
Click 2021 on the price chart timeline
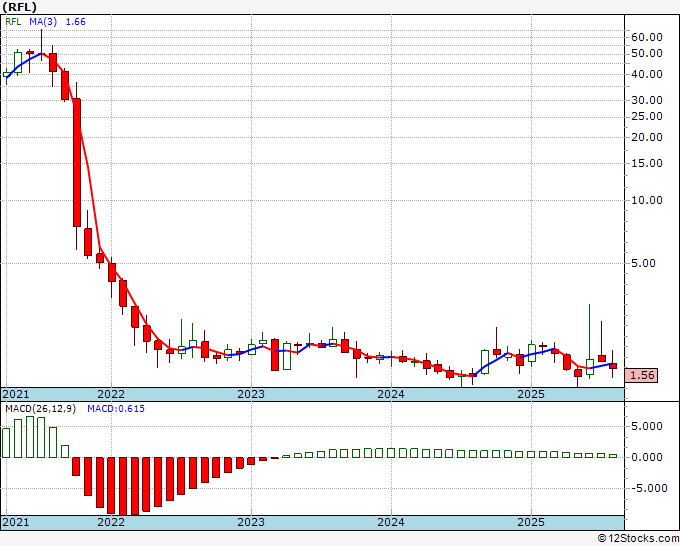(x=16, y=394)
